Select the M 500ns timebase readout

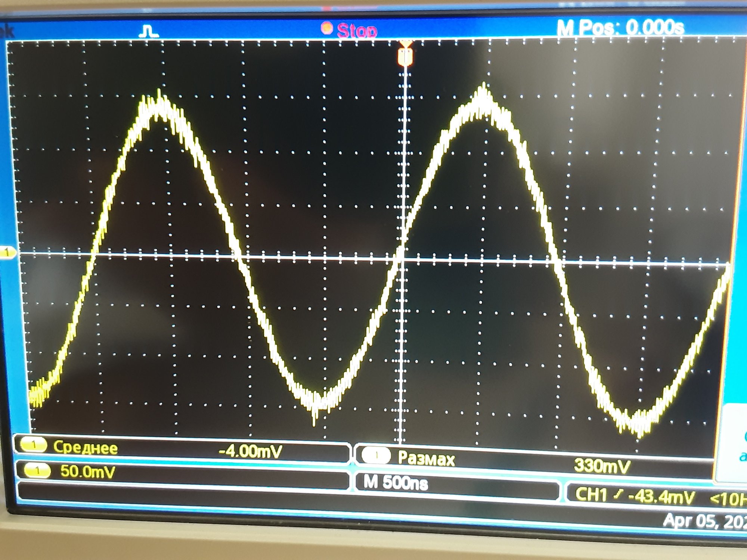click(396, 483)
